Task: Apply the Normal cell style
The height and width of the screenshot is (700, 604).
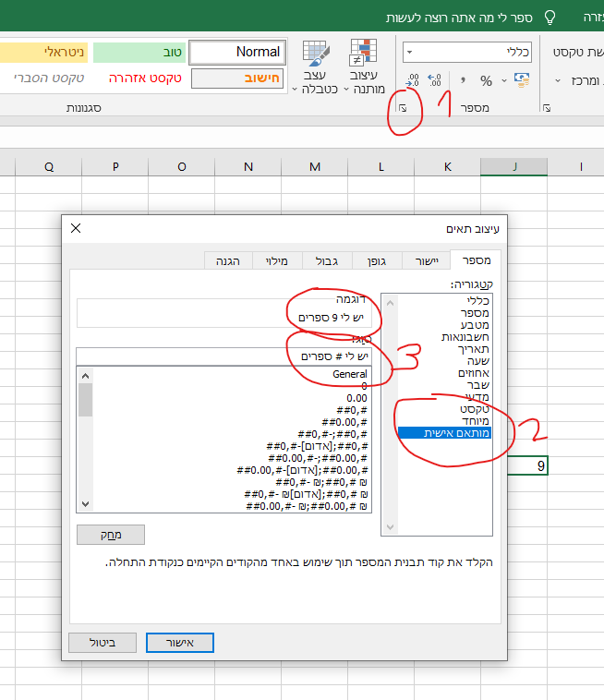Action: [237, 53]
